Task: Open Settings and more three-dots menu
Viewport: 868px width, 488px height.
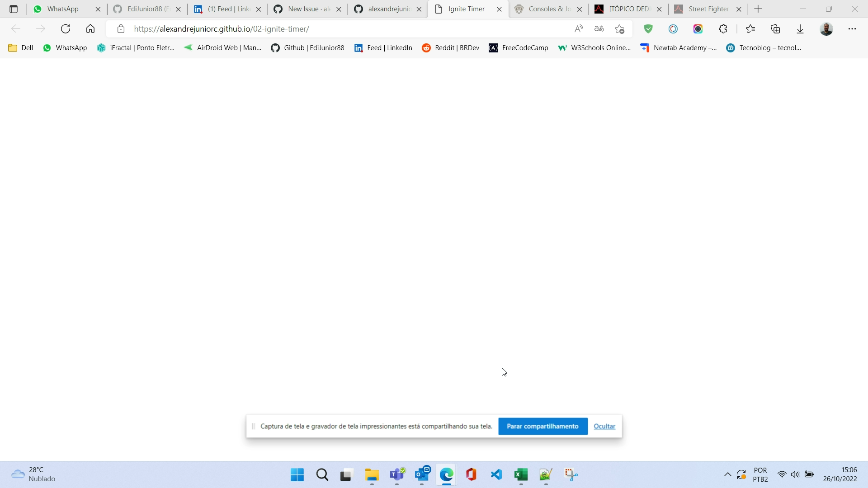Action: [x=852, y=29]
